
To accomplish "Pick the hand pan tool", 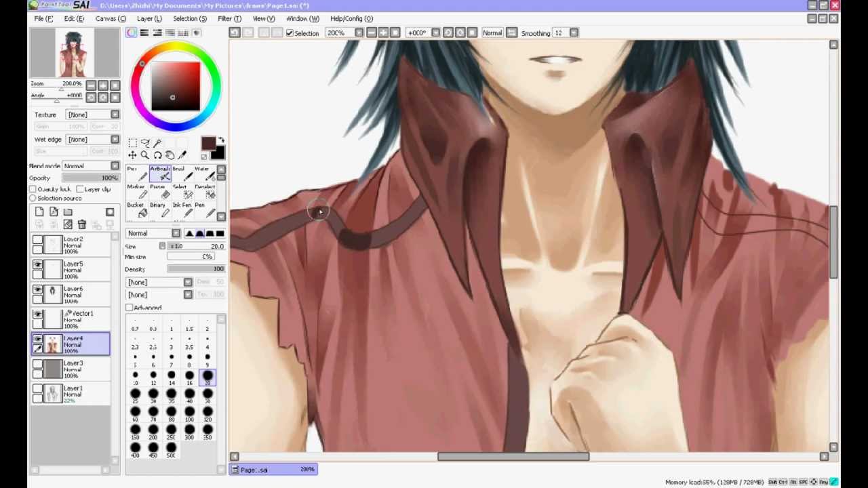I will (170, 155).
